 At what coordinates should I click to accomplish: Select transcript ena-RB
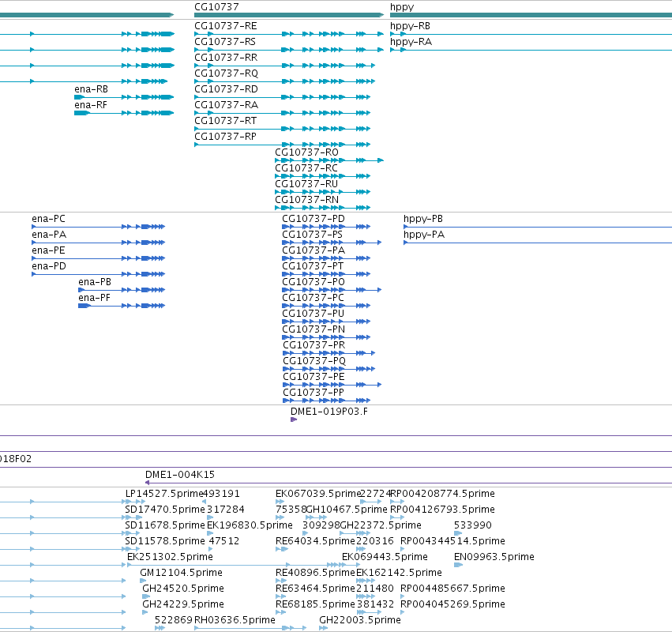tap(91, 89)
